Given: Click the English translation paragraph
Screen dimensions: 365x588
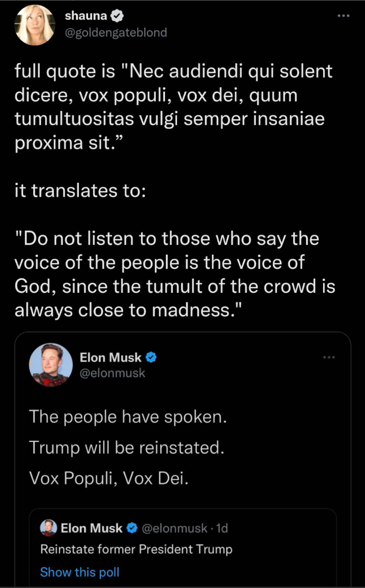Looking at the screenshot, I should (x=175, y=274).
